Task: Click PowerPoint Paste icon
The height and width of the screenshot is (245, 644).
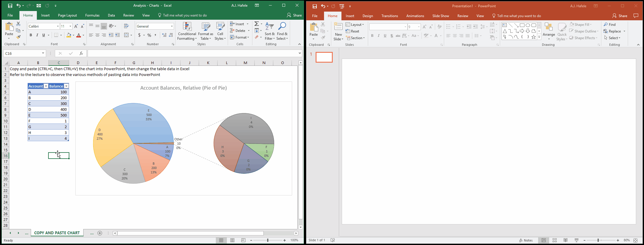Action: coord(314,27)
